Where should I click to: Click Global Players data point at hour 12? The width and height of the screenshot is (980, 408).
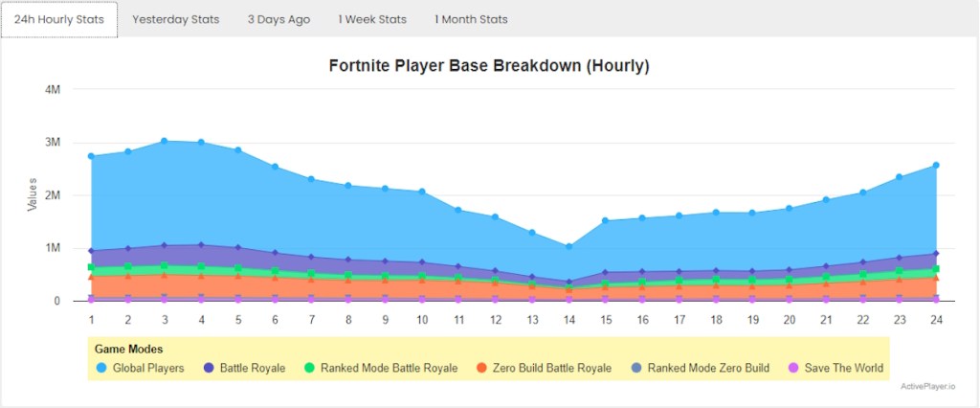(495, 217)
